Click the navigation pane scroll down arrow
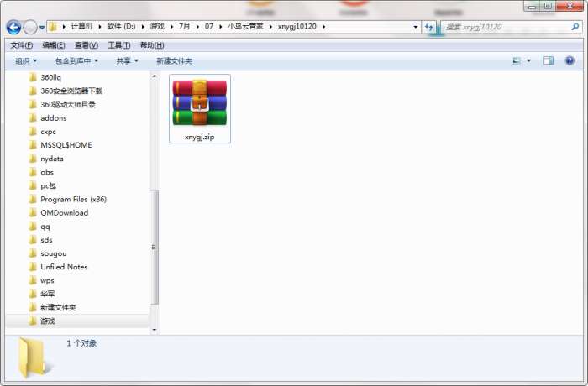The height and width of the screenshot is (386, 588). click(154, 330)
